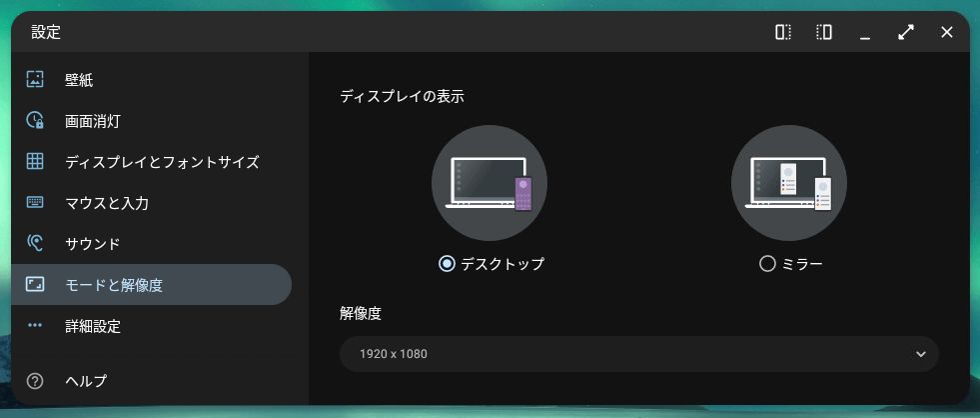This screenshot has height=418, width=980.
Task: Maximize window with diagonal arrows icon
Action: (x=906, y=32)
